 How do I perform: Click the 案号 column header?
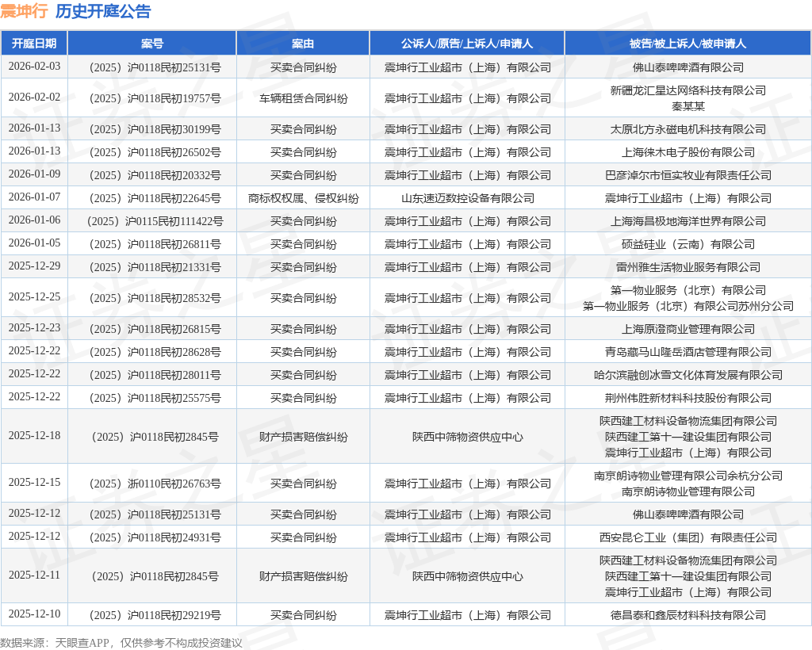tap(151, 44)
